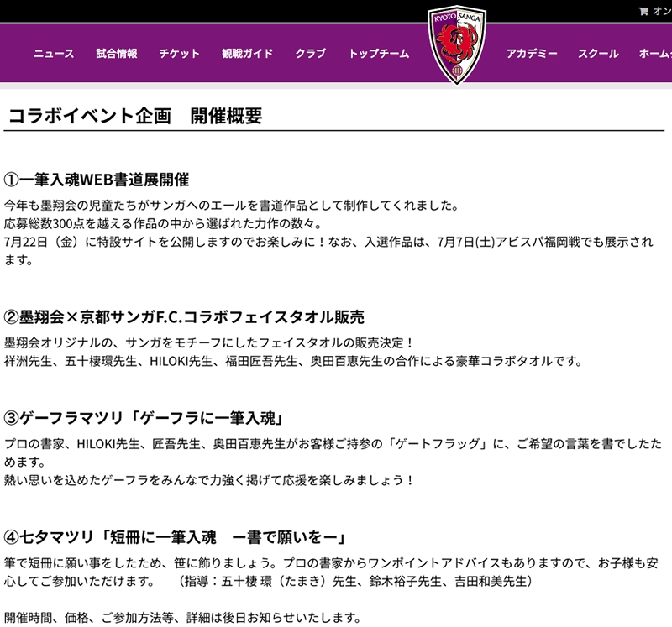Click the line starting 祥洲先生、五十棲環先生

coord(294,361)
